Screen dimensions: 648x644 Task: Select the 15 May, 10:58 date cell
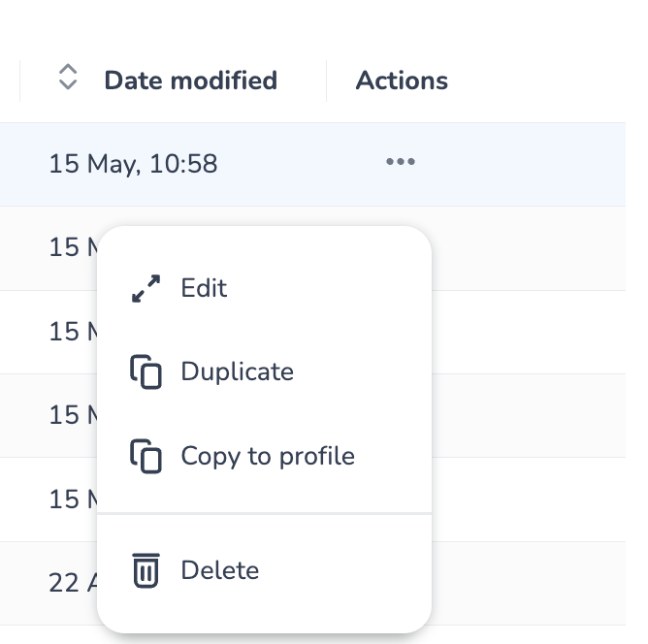[x=133, y=164]
